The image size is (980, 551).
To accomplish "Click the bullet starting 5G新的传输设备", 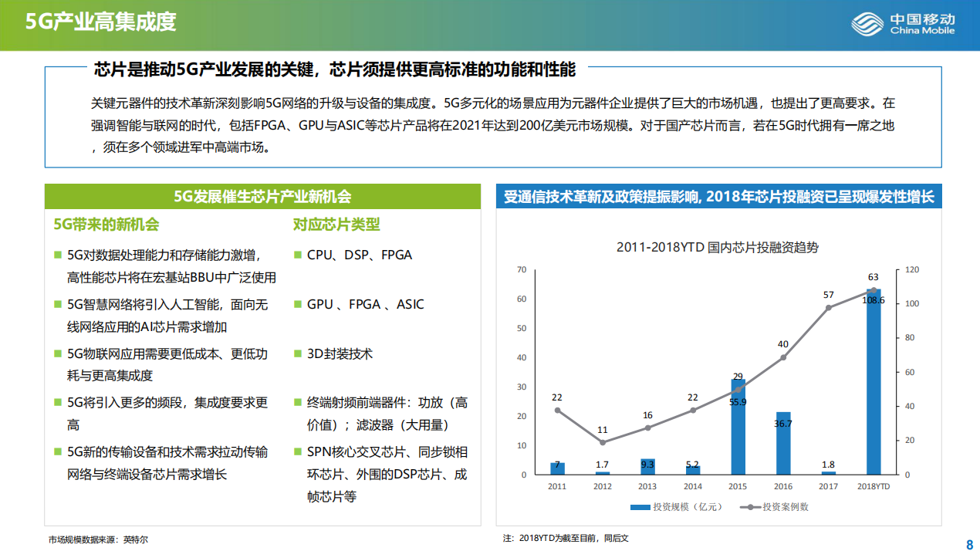I will click(x=167, y=463).
